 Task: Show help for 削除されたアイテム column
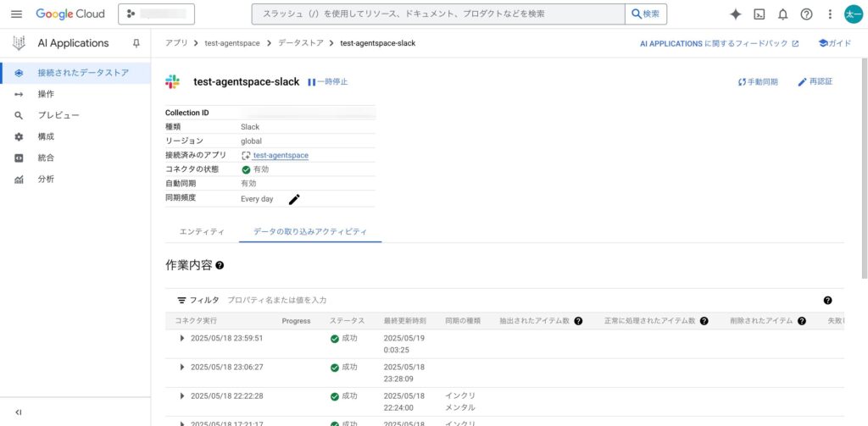pyautogui.click(x=802, y=321)
